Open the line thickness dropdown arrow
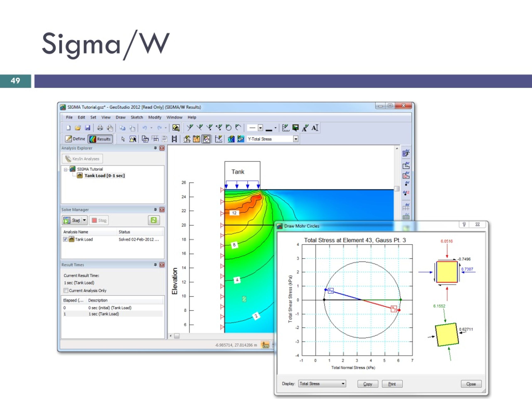The width and height of the screenshot is (532, 399). click(275, 128)
